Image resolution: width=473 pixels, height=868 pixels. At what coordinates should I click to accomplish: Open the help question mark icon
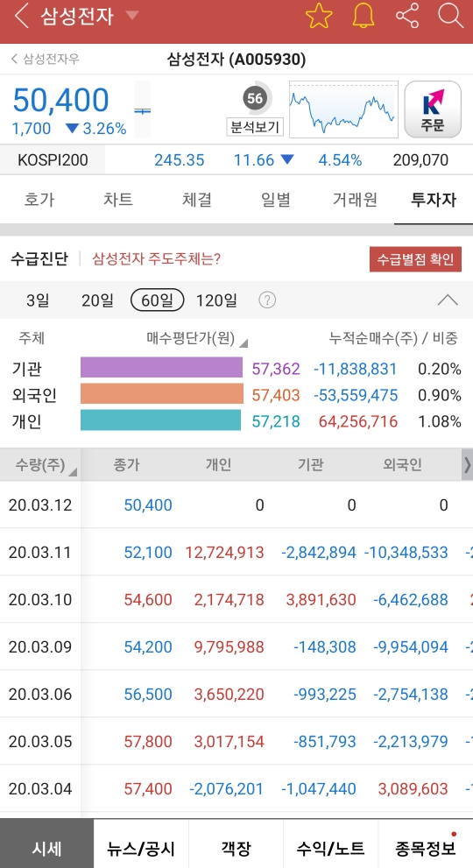267,300
